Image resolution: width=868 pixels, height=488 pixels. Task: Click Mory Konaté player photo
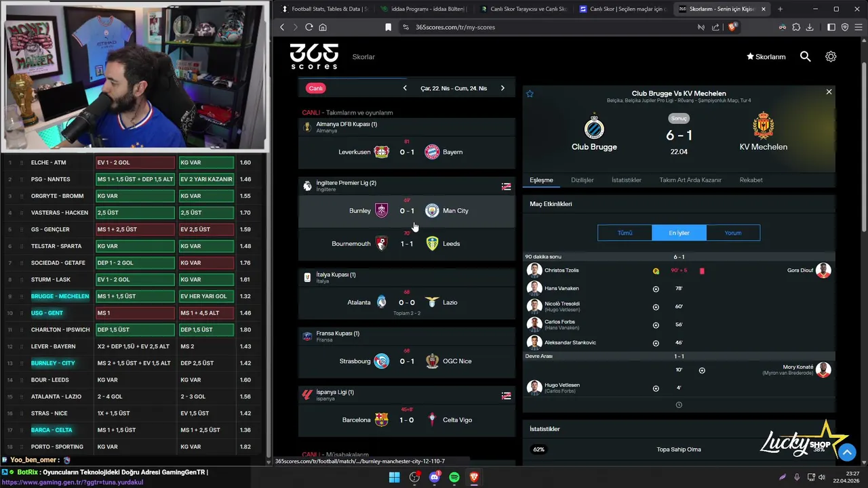tap(823, 370)
